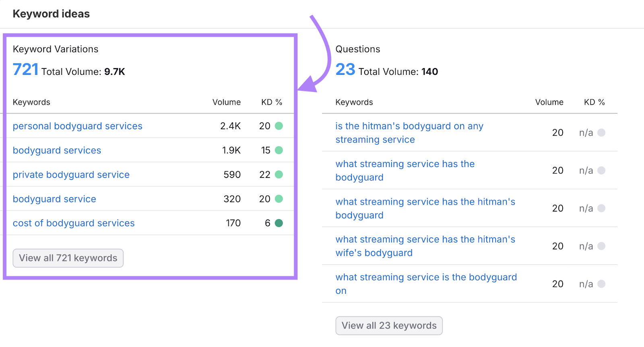644x347 pixels.
Task: Open 'private bodyguard service' keyword
Action: 71,175
